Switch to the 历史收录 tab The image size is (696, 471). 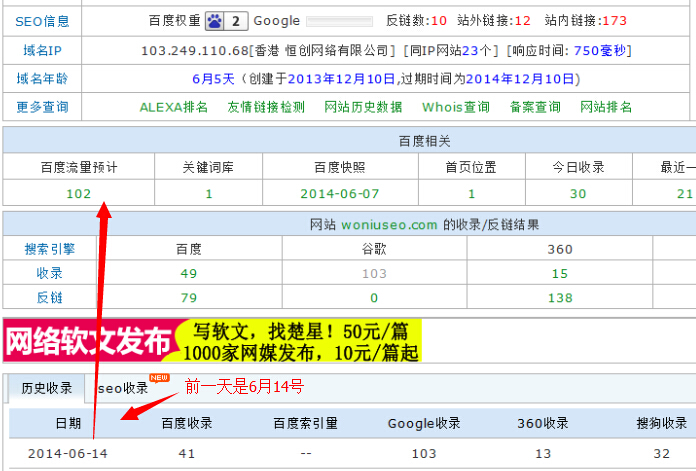point(46,388)
